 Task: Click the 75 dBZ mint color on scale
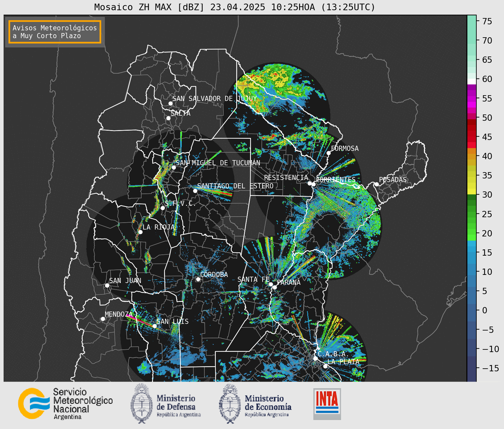(x=472, y=21)
